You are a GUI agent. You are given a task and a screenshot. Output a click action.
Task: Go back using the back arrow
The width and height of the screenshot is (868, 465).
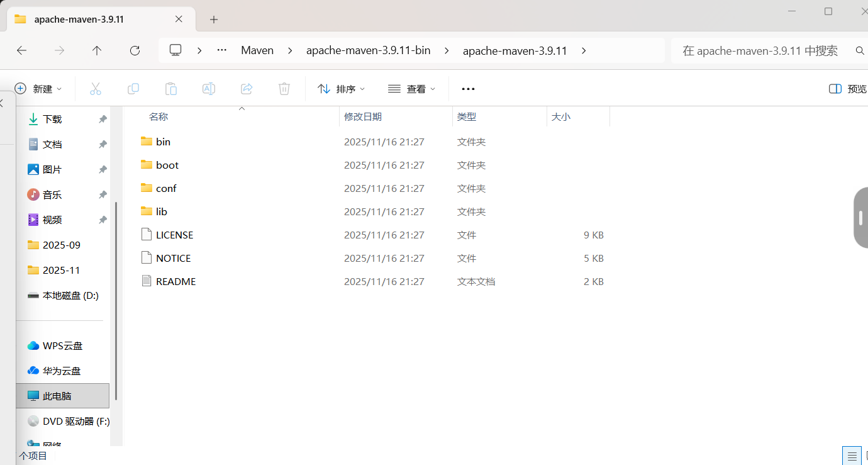(x=21, y=50)
